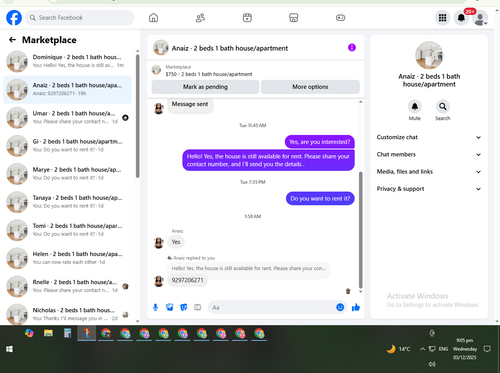Open File Explorer from the taskbar

[48, 333]
